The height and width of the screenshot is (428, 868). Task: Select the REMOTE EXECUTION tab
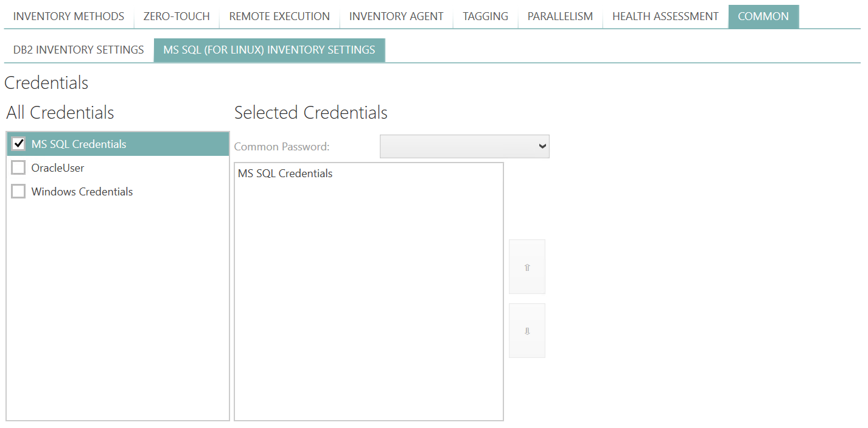pyautogui.click(x=278, y=16)
